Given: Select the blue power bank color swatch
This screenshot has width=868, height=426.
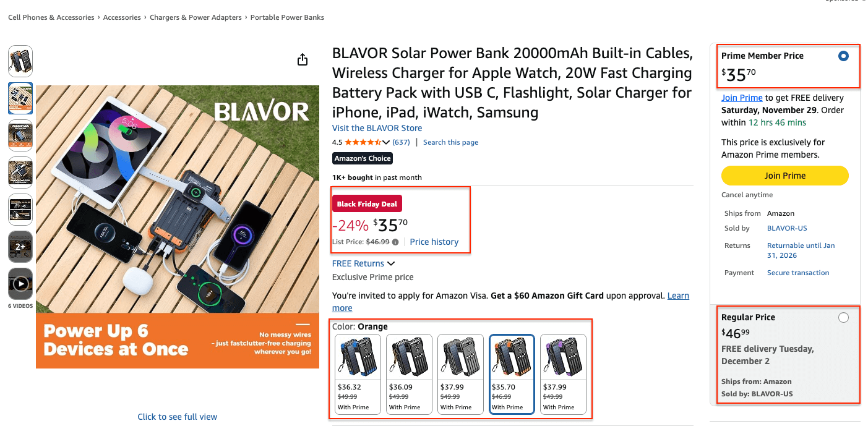Looking at the screenshot, I should click(x=358, y=357).
